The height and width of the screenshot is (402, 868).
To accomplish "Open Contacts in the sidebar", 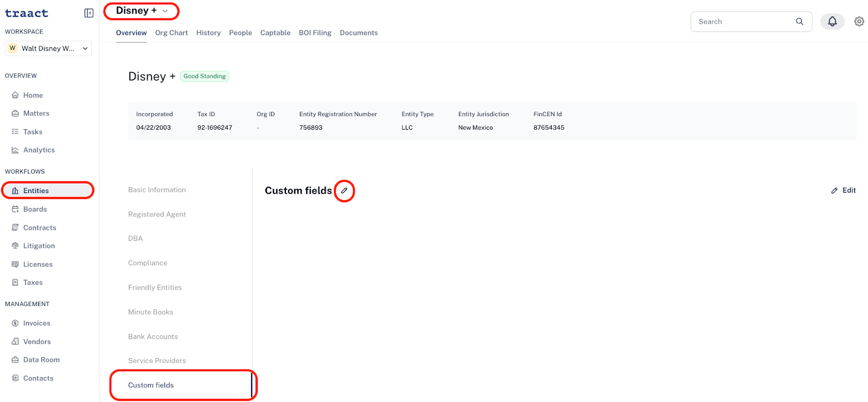I will pos(39,378).
